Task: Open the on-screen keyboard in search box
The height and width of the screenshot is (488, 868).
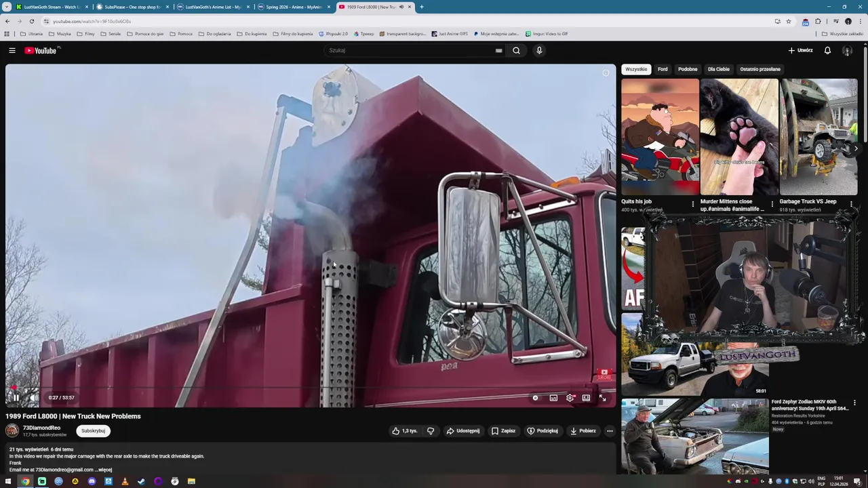Action: click(x=498, y=51)
